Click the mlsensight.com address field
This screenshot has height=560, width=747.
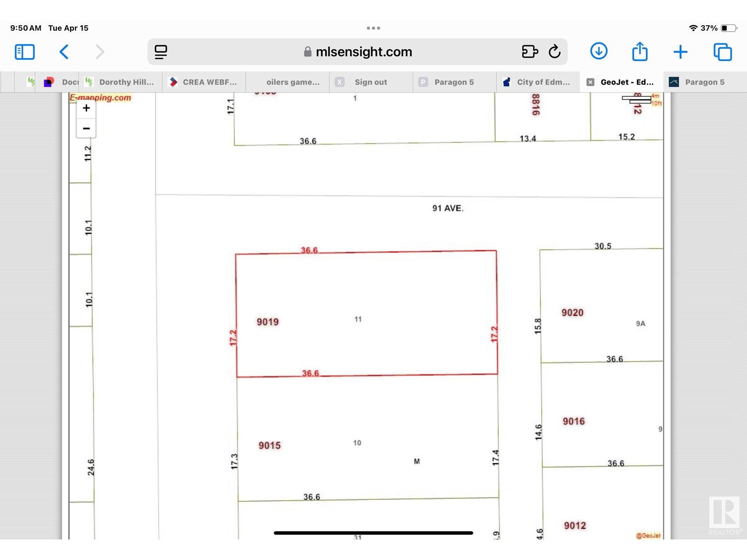tap(358, 52)
